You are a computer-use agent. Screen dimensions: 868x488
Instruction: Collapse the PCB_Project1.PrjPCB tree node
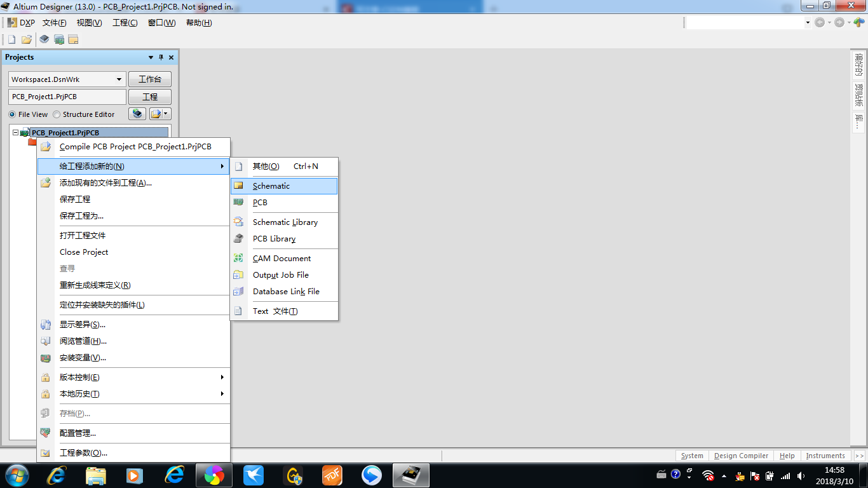[15, 133]
